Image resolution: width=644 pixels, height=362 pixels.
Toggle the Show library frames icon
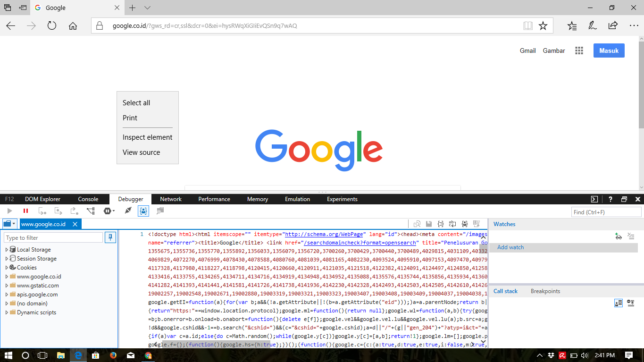coord(619,303)
